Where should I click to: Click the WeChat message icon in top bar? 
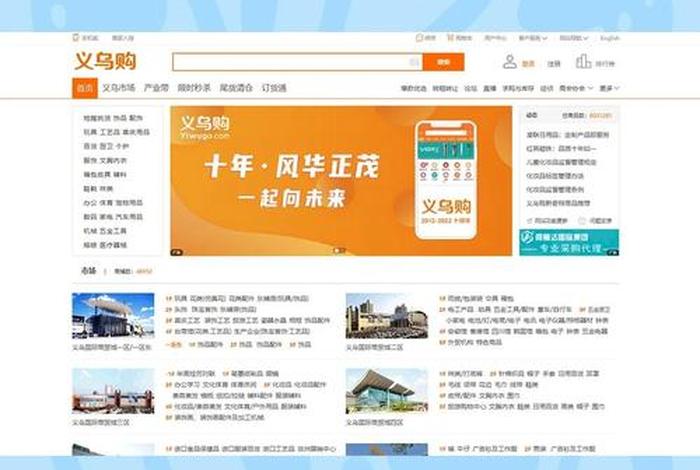pyautogui.click(x=419, y=37)
